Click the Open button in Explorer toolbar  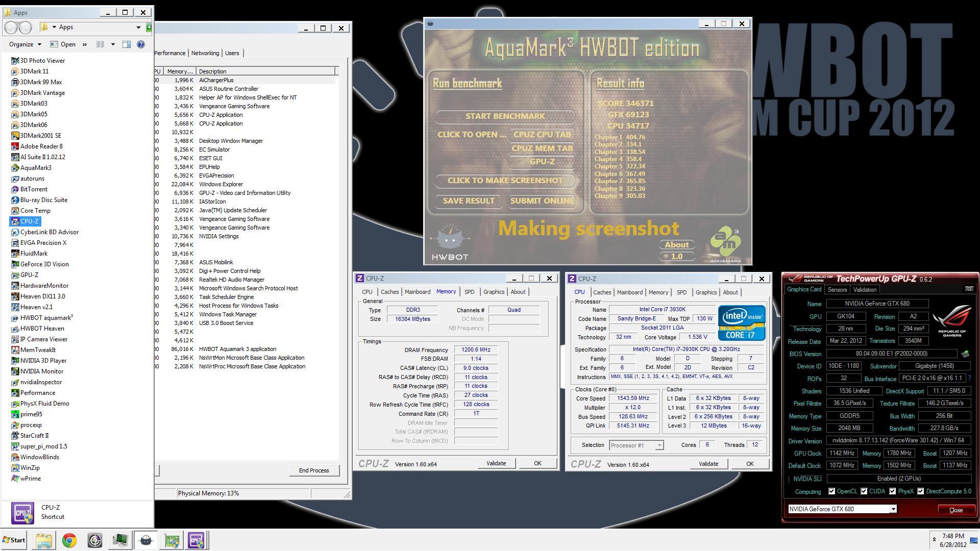tap(64, 44)
